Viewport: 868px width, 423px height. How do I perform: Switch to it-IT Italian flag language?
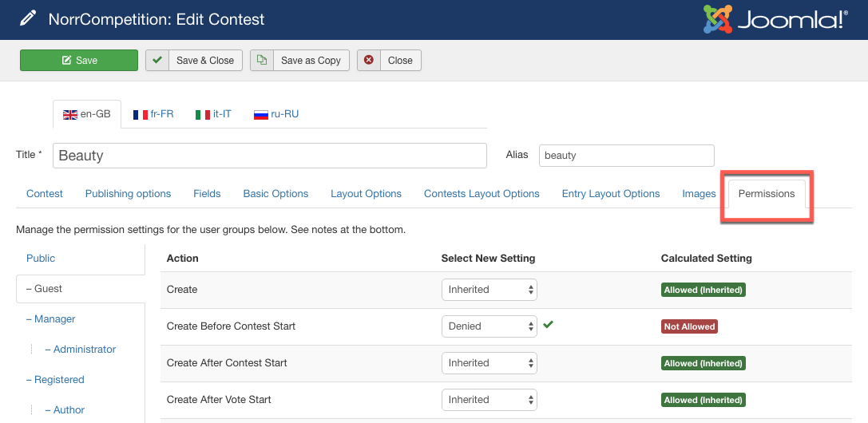point(213,114)
